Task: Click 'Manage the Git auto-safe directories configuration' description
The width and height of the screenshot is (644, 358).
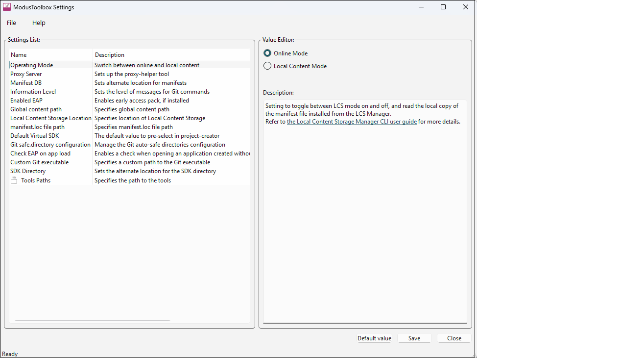Action: click(160, 145)
